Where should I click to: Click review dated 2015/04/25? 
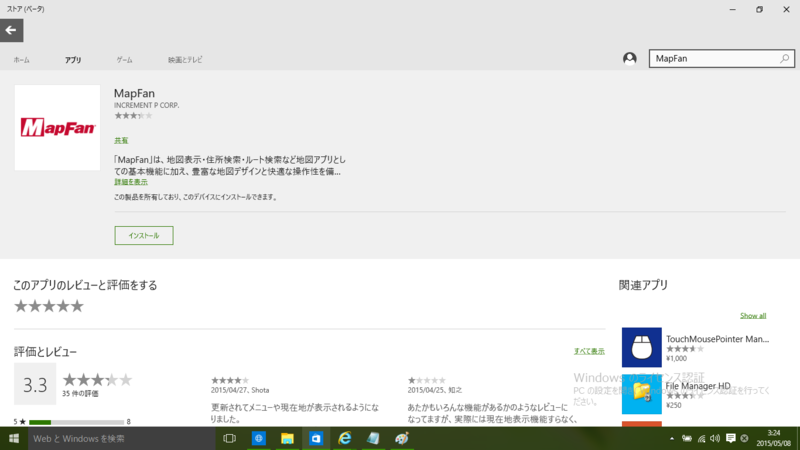435,390
